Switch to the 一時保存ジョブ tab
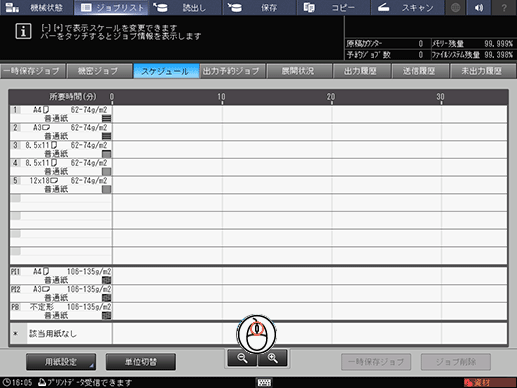517x388 pixels. tap(32, 71)
